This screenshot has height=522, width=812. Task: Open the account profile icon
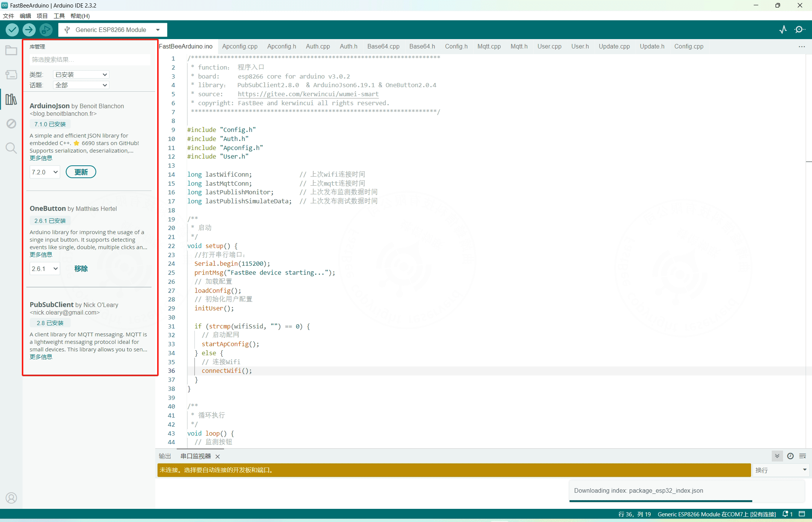click(x=11, y=498)
